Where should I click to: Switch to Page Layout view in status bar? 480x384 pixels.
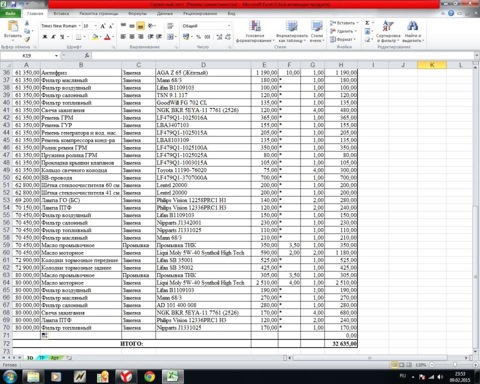pyautogui.click(x=402, y=365)
